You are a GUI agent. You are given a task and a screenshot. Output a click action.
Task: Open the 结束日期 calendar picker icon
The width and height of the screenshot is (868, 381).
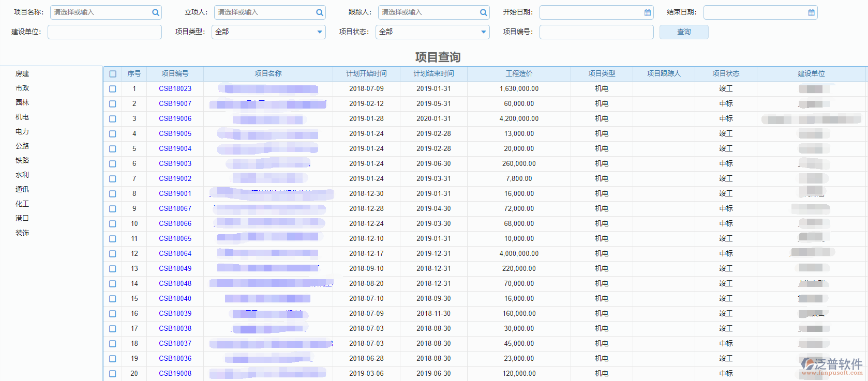811,12
